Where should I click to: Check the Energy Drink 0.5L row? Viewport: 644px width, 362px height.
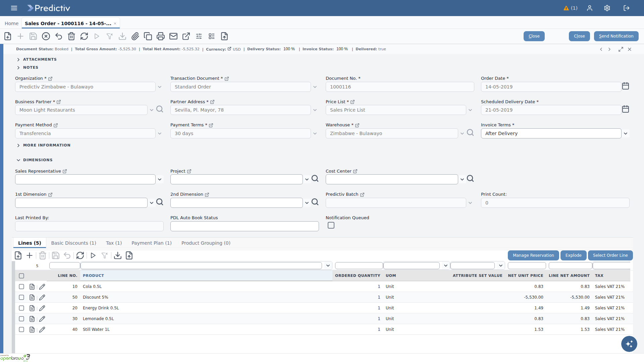tap(21, 308)
